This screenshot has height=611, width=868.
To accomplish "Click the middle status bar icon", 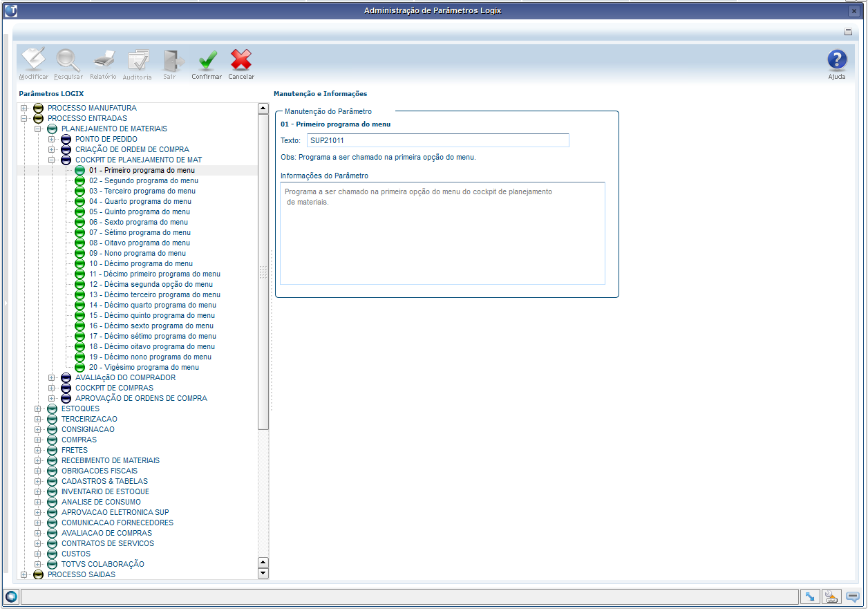I will 831,596.
